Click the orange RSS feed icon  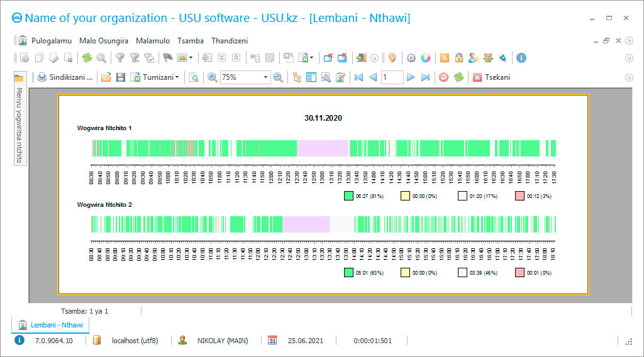(x=445, y=58)
